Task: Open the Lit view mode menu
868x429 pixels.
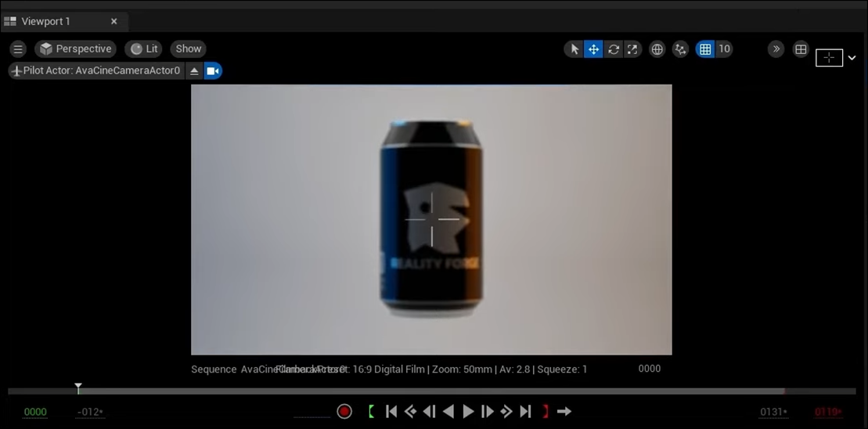Action: coord(144,49)
